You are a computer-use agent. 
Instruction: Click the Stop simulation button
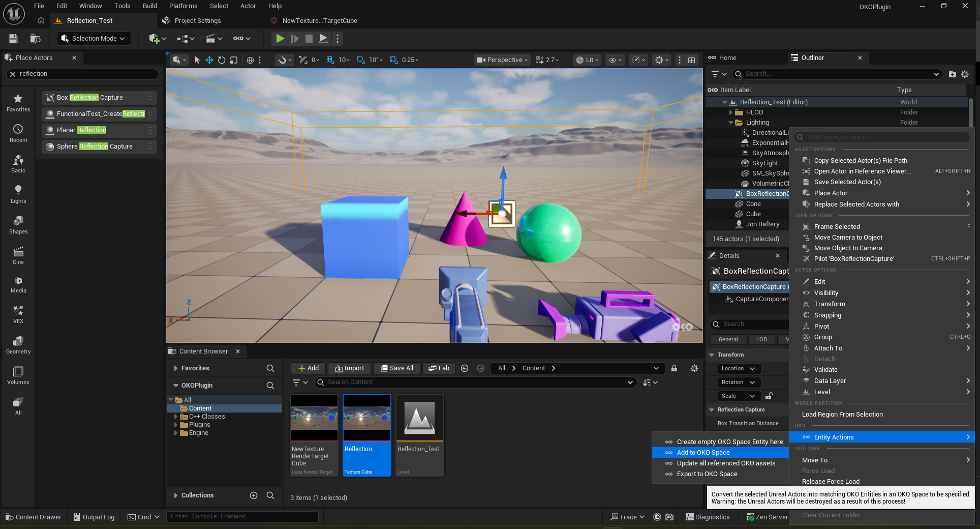coord(309,39)
